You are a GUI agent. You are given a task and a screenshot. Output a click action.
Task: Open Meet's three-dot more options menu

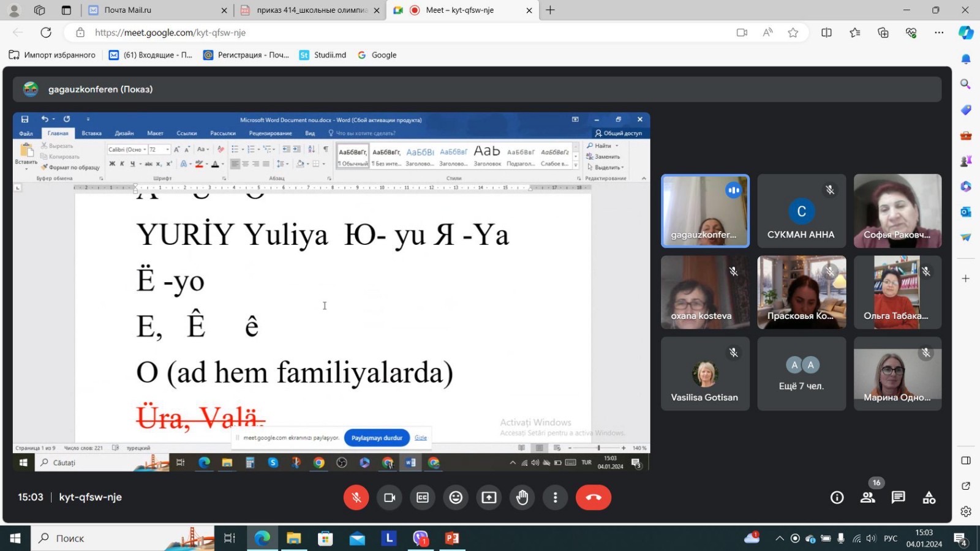555,498
